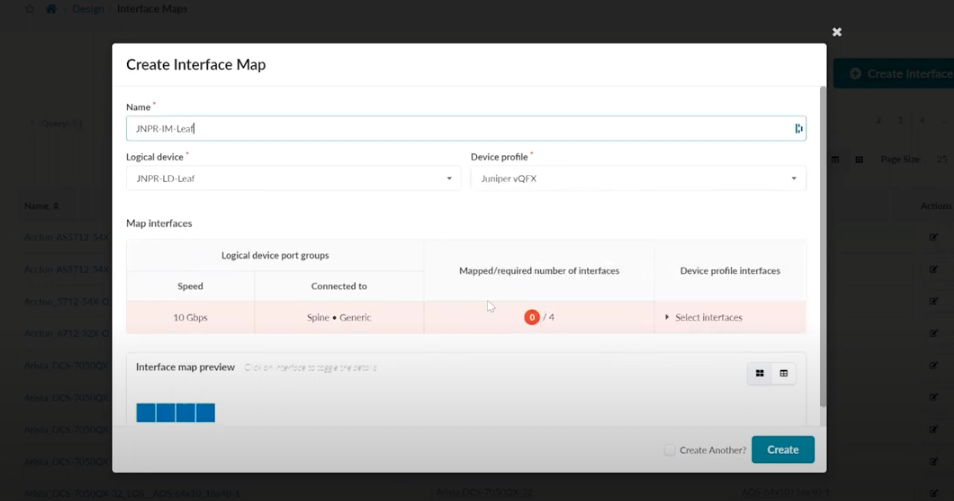The image size is (954, 501).
Task: Click the edit icon in first Actions row
Action: click(933, 237)
